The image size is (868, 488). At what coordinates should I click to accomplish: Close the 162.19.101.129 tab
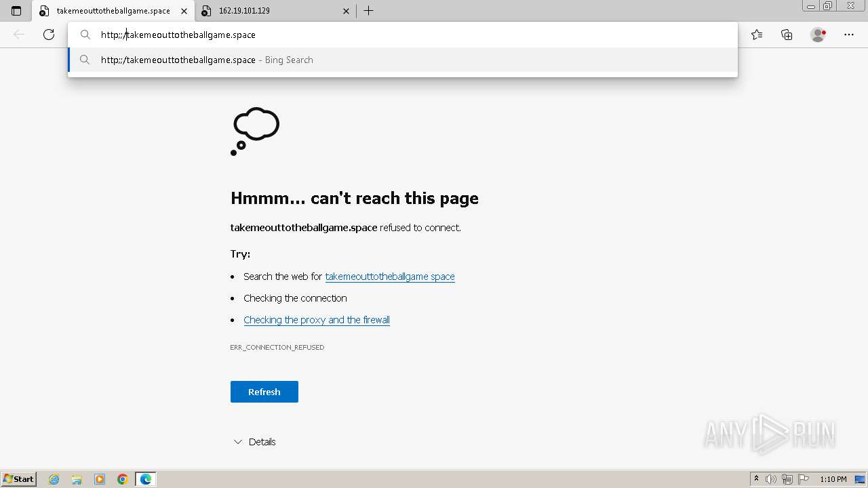(346, 11)
